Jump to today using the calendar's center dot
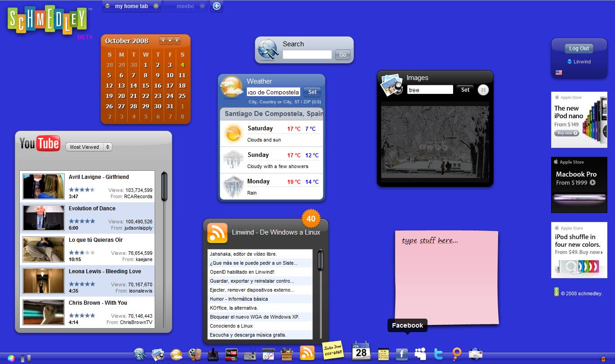 point(170,40)
